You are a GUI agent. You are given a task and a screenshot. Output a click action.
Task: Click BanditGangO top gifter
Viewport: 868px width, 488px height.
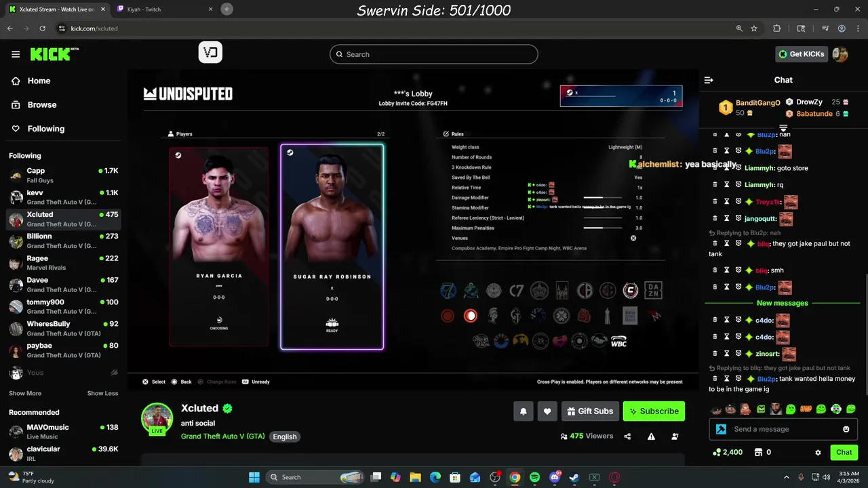click(751, 108)
